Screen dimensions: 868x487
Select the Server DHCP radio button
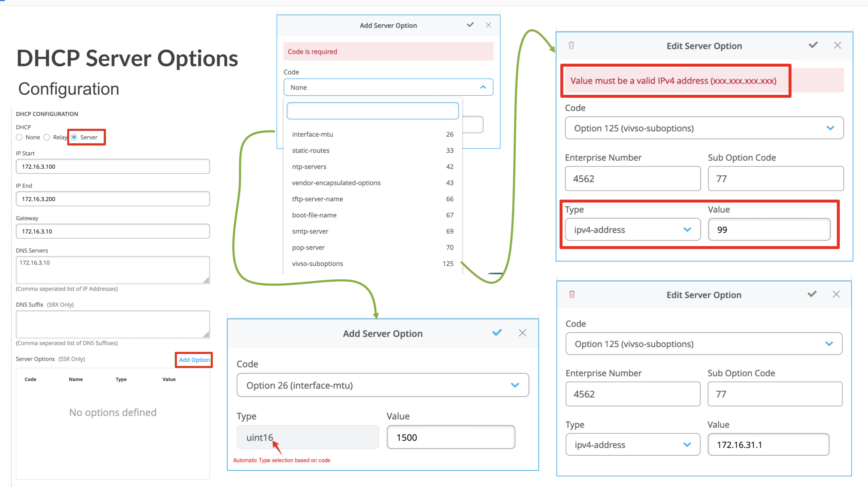[74, 137]
